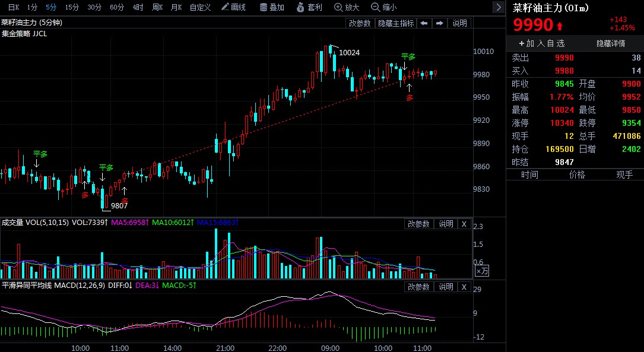The height and width of the screenshot is (352, 644).
Task: Expand toolbar with right chevron arrow
Action: point(499,7)
